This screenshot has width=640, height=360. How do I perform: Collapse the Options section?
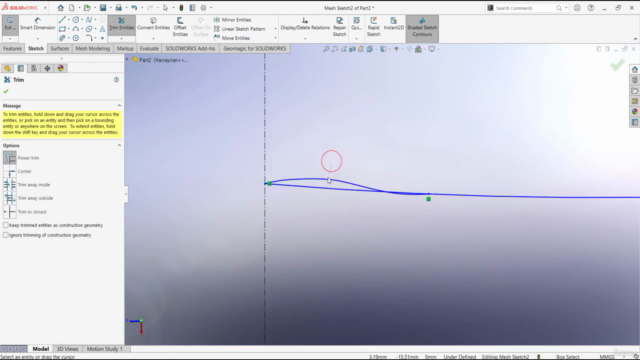point(119,145)
